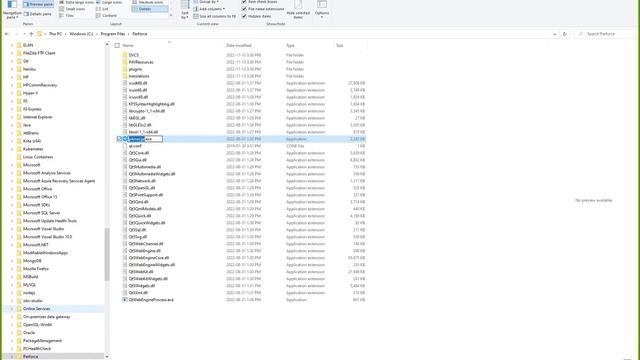Screen dimensions: 640x360
Task: Open address bar history dropdown arrow
Action: [554, 34]
